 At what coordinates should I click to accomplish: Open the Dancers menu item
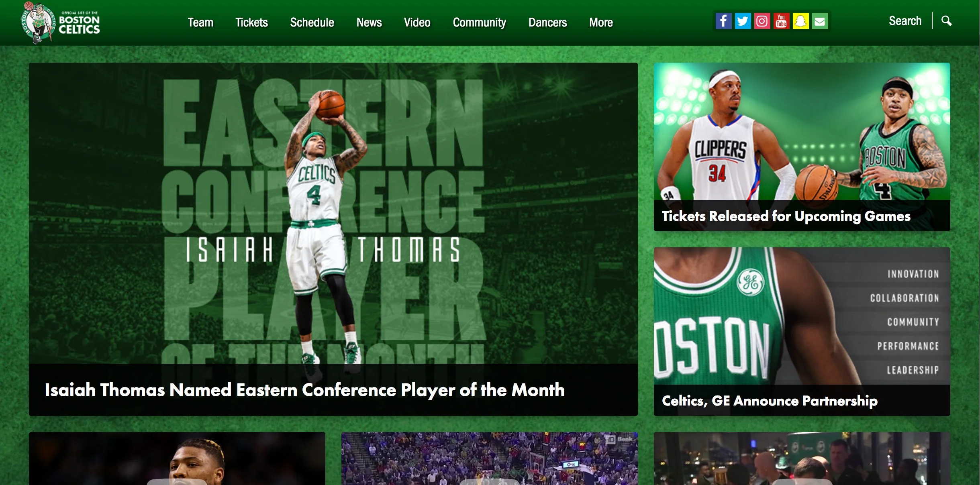547,22
